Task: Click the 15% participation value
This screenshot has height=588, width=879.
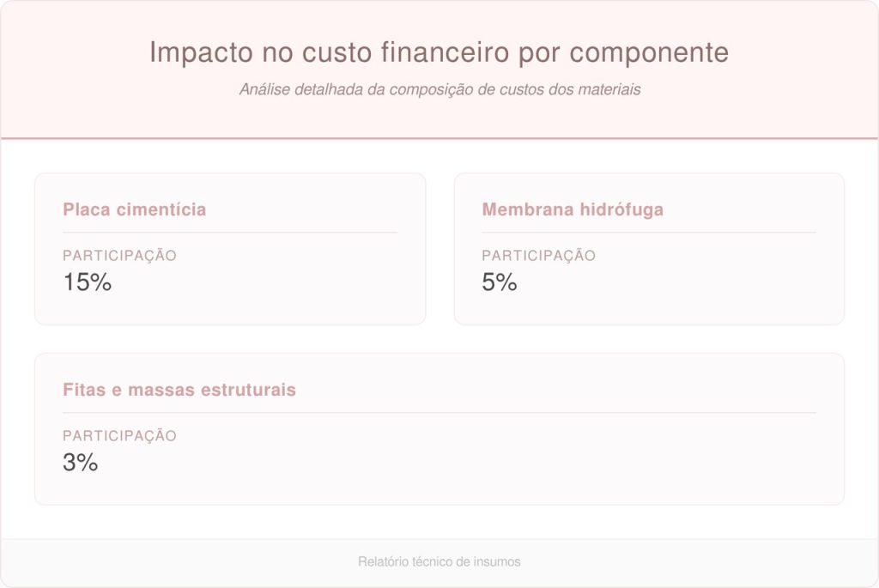Action: point(87,282)
